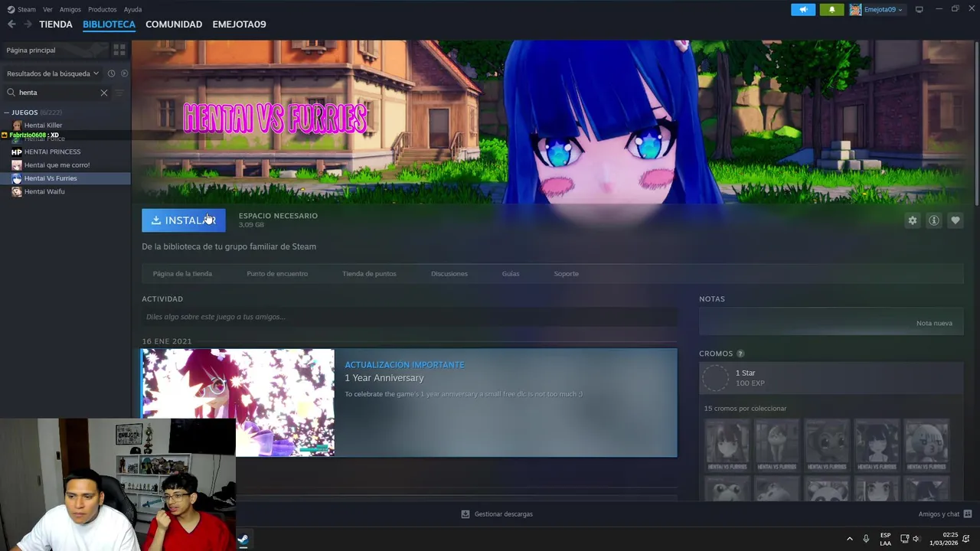Open Guías link
Screen dimensions: 980x551
(x=511, y=273)
